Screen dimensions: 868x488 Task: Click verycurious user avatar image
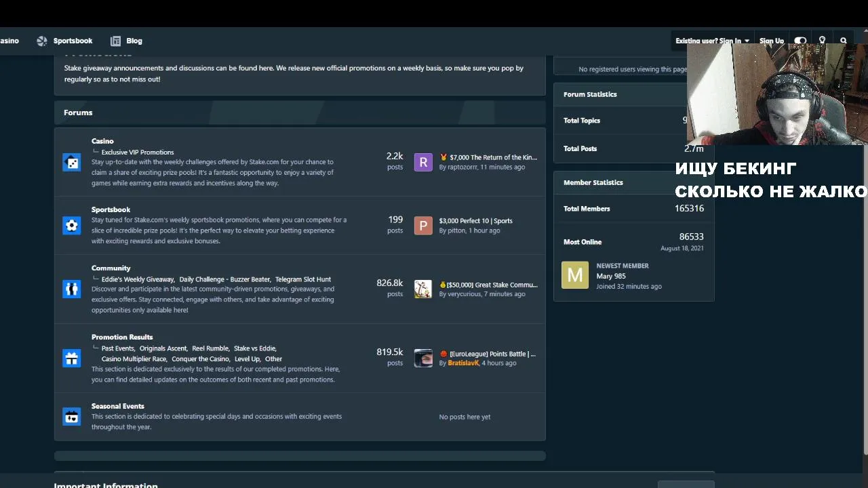(423, 289)
